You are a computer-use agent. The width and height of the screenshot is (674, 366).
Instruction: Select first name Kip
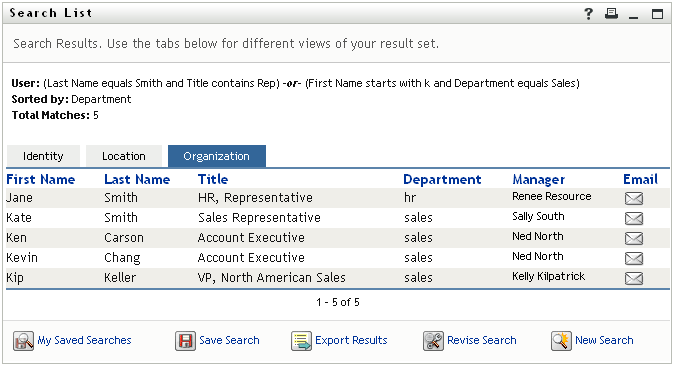click(15, 278)
